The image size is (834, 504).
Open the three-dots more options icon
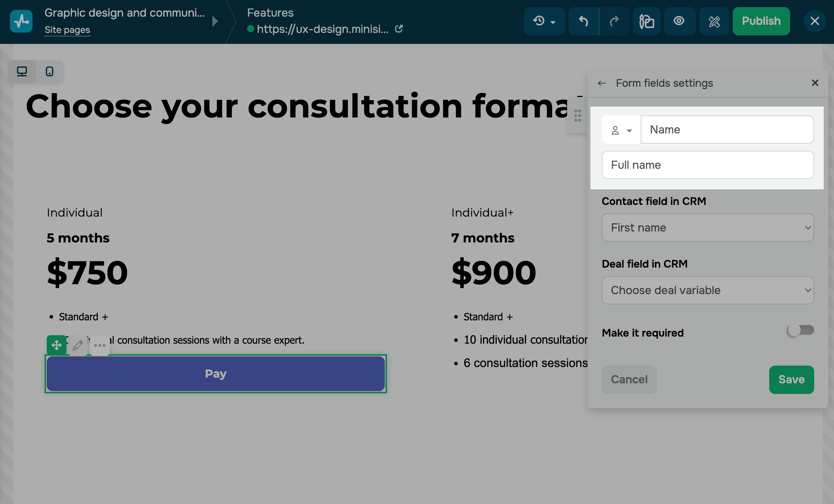(x=100, y=345)
